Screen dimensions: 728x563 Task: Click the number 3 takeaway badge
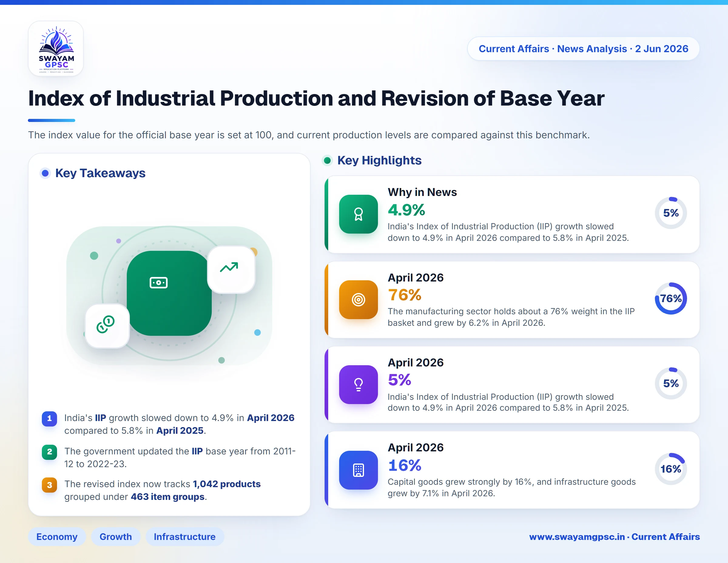click(49, 485)
